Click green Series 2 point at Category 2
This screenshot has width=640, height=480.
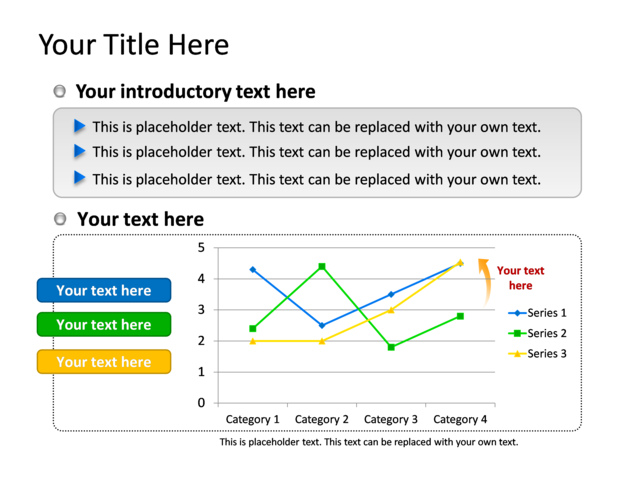click(x=322, y=267)
